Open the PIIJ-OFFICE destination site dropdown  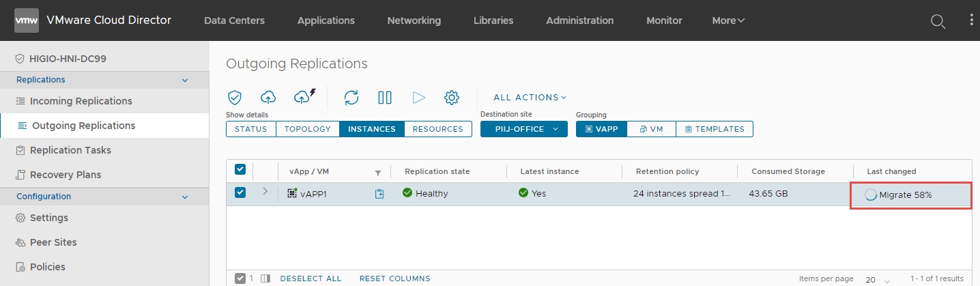point(523,129)
